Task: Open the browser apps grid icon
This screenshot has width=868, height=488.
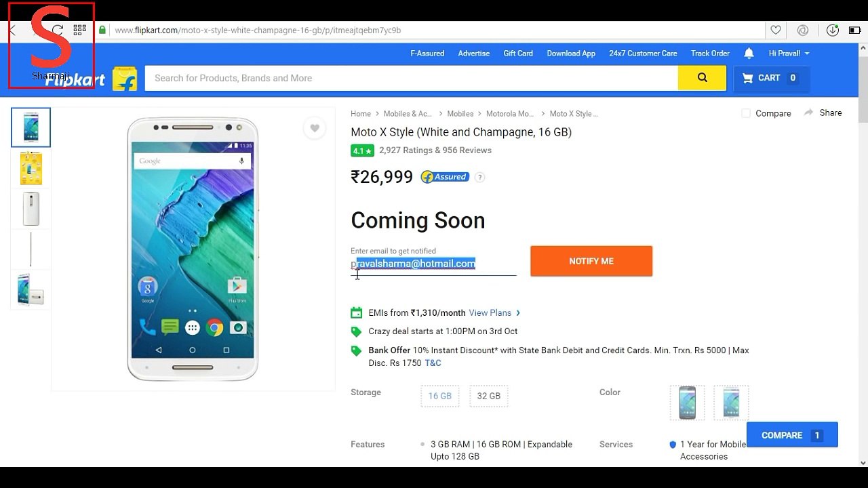Action: pos(79,30)
